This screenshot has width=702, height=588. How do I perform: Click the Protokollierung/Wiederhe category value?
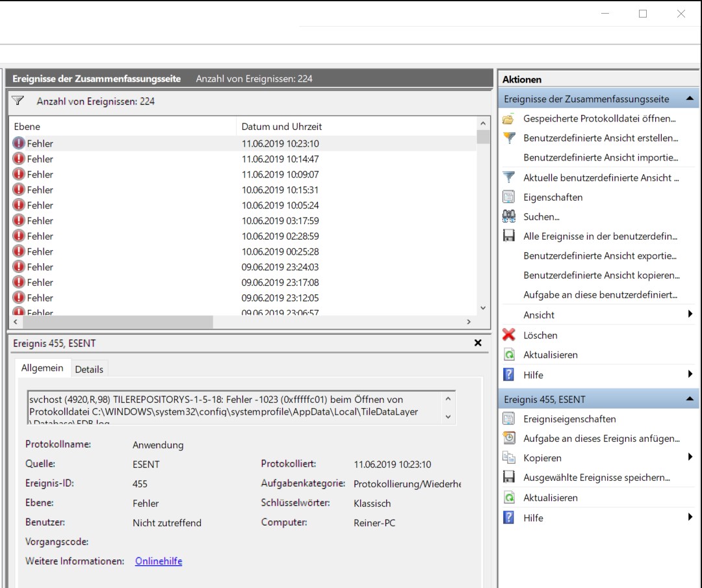coord(407,484)
